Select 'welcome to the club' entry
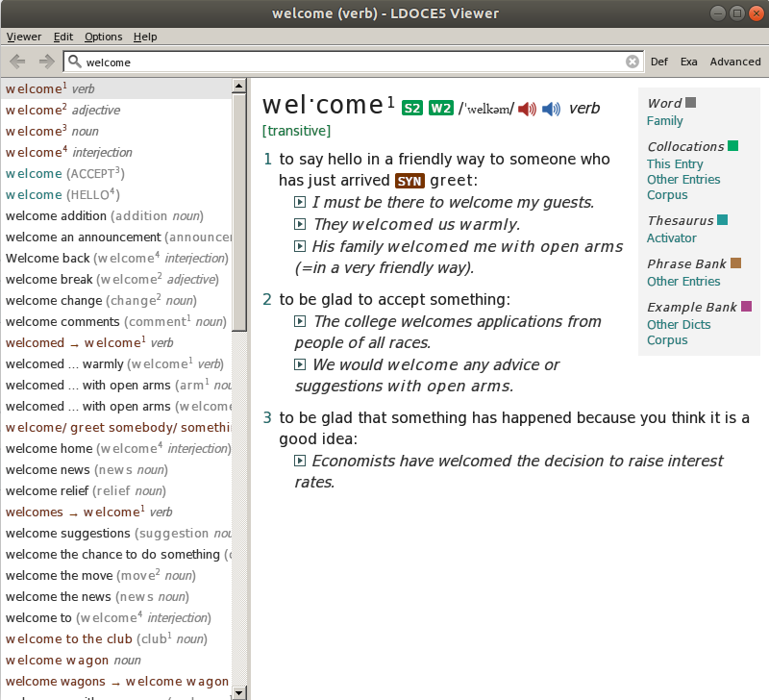The height and width of the screenshot is (700, 769). click(x=116, y=638)
